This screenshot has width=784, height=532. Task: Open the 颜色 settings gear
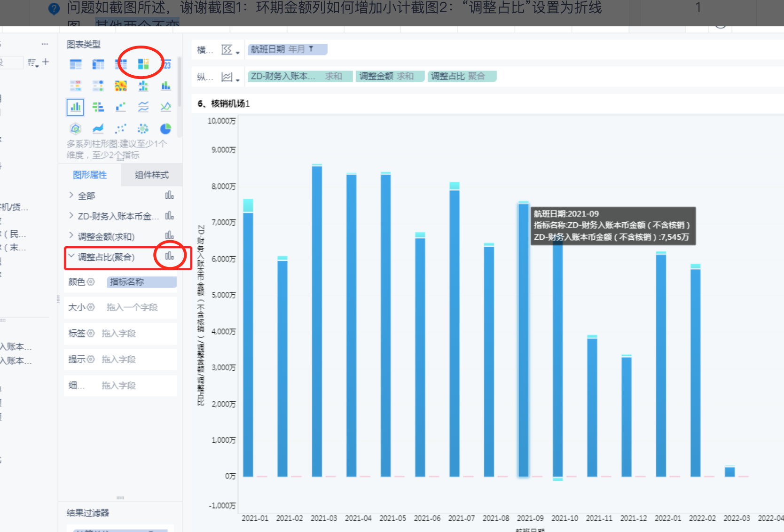91,282
